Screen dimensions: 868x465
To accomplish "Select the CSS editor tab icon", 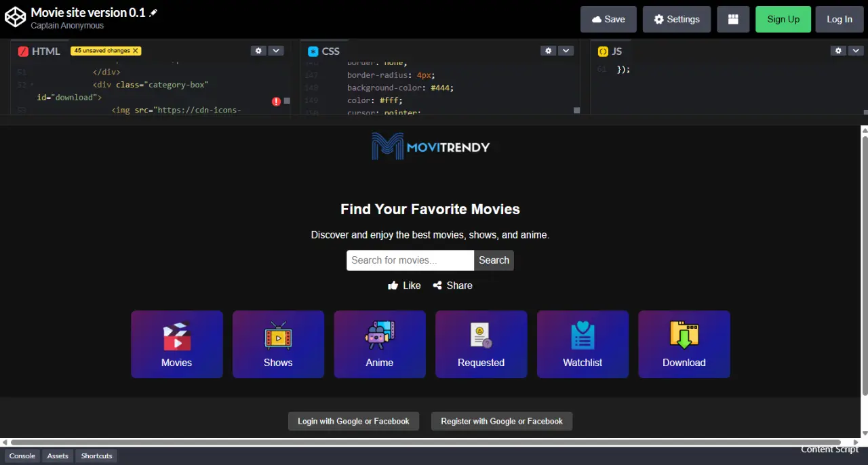I will tap(313, 51).
